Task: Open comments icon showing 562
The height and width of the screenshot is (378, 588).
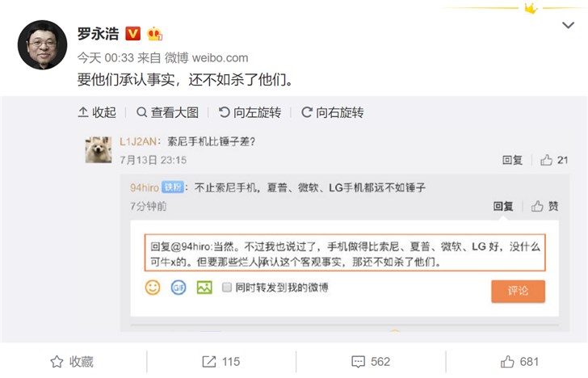Action: tap(359, 361)
